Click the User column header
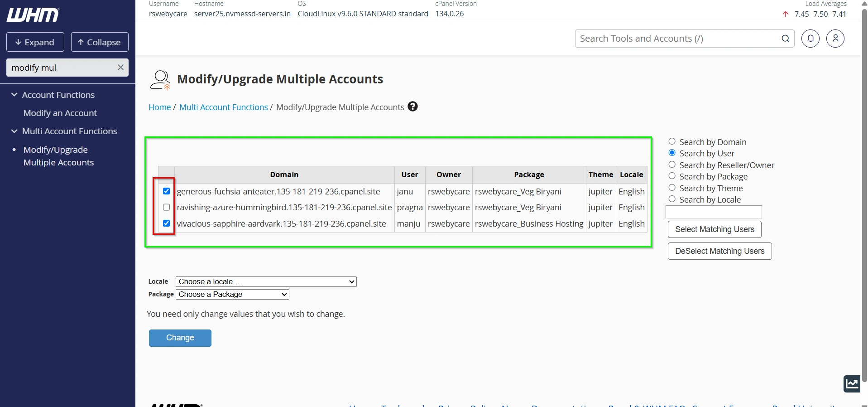 pos(410,174)
